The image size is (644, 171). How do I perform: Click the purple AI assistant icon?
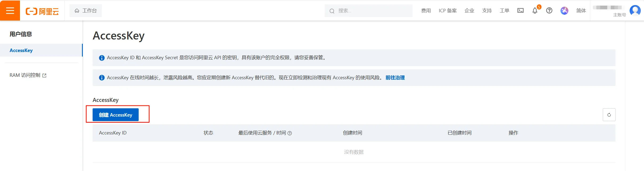(564, 11)
